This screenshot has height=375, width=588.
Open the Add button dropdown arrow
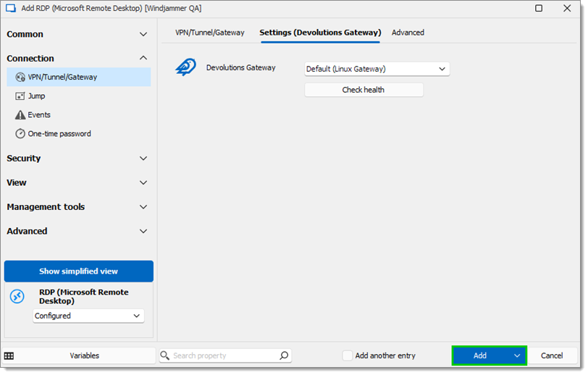(x=517, y=355)
